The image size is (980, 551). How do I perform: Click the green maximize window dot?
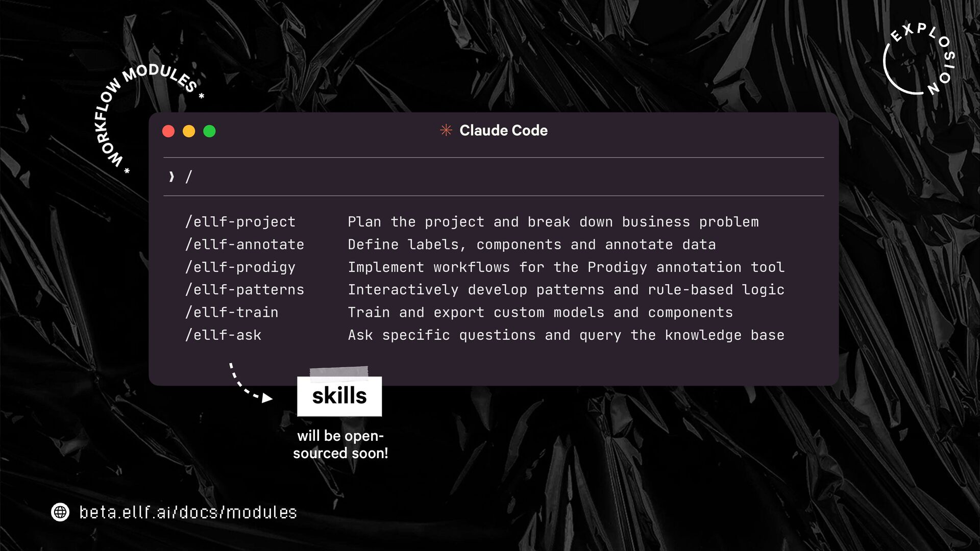pos(209,132)
